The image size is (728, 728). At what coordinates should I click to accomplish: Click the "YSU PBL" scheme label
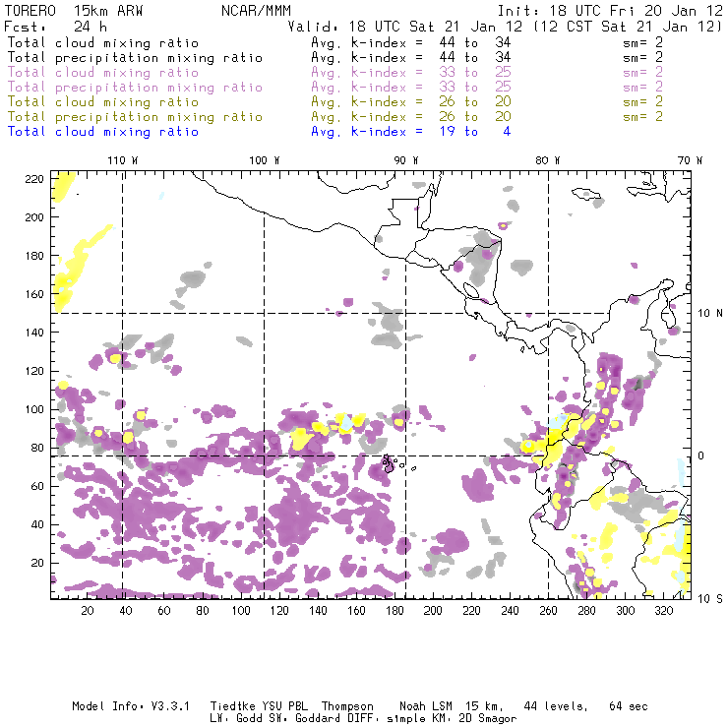pos(284,706)
